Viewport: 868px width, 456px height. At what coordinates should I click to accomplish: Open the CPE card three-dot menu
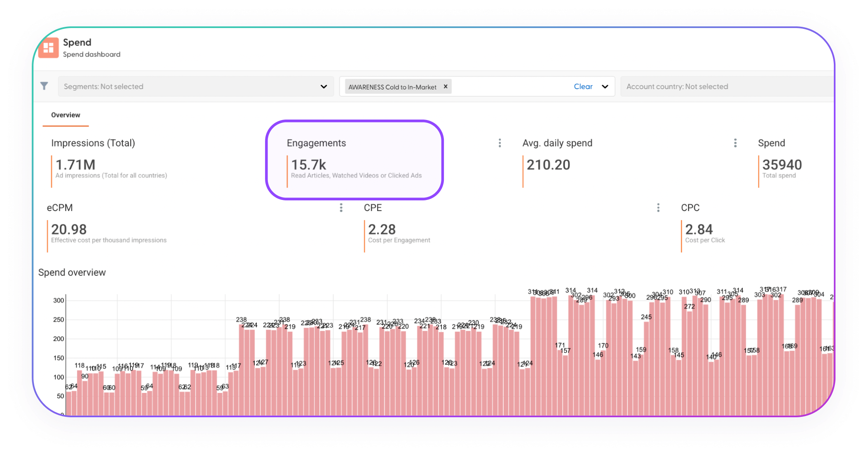(658, 208)
